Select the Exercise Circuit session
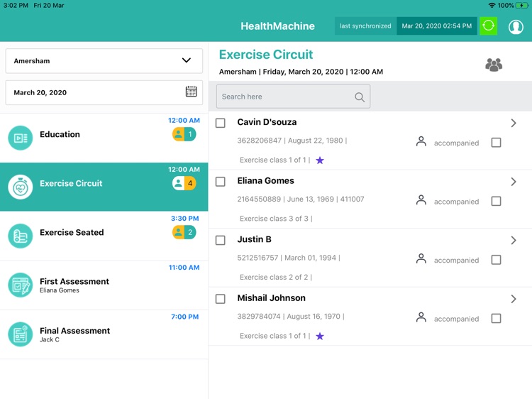Viewport: 532px width, 399px height. (104, 187)
